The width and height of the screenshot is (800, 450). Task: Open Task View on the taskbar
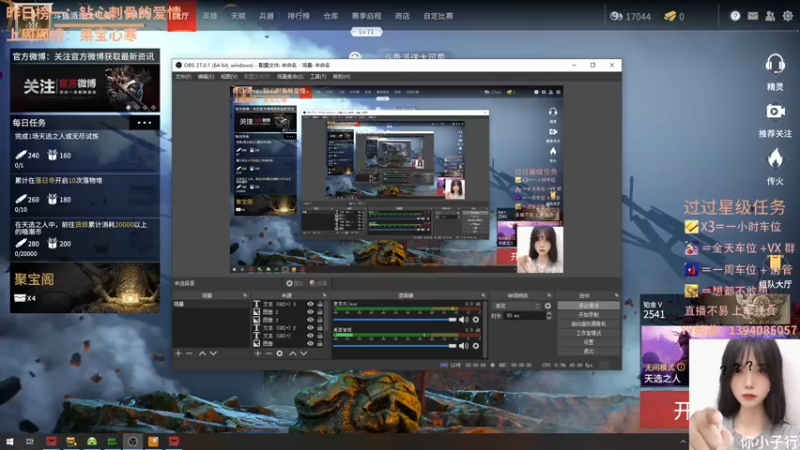pyautogui.click(x=30, y=441)
